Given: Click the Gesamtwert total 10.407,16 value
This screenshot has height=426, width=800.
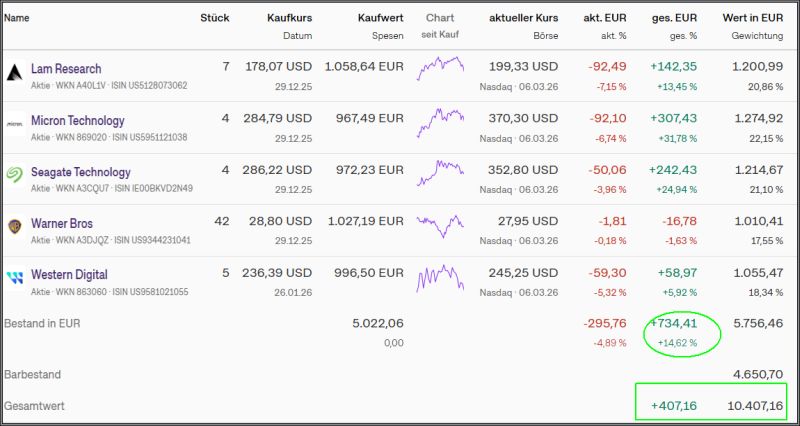Looking at the screenshot, I should [x=756, y=406].
